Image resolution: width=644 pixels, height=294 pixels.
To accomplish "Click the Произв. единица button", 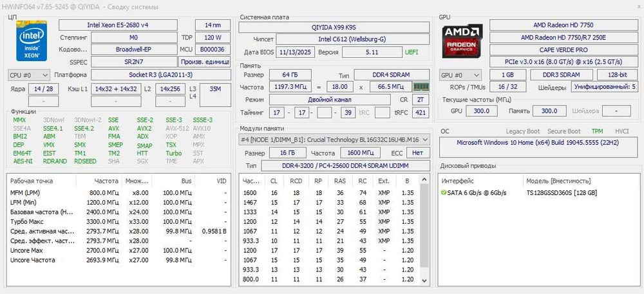I will [x=205, y=62].
